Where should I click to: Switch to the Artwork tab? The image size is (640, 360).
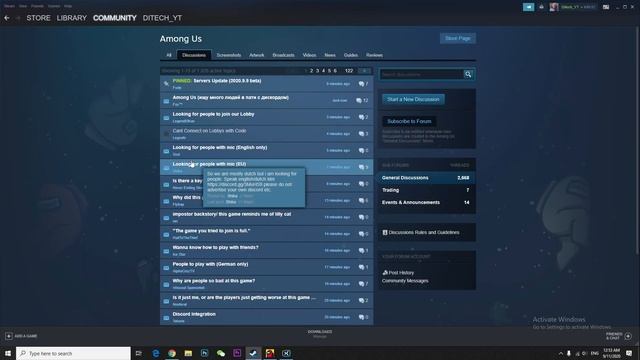coord(257,55)
